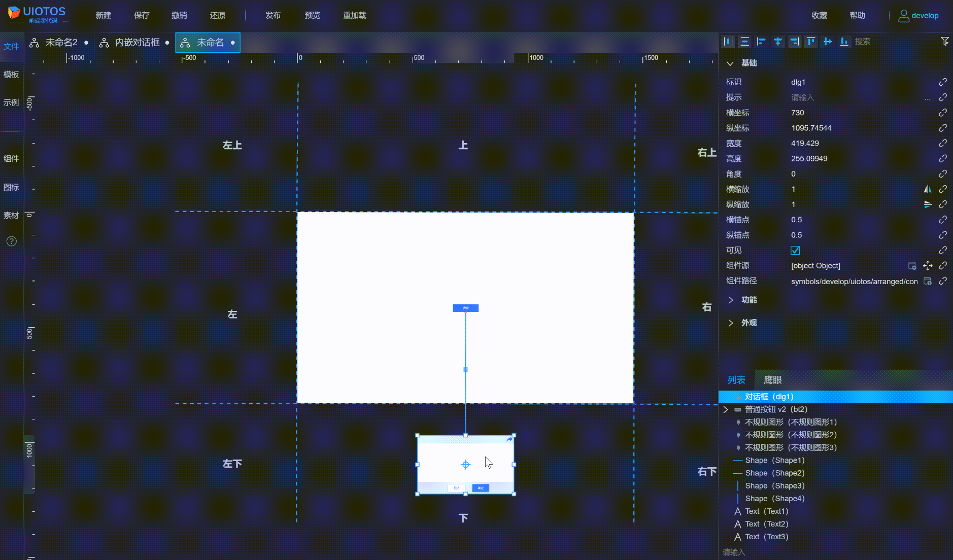The width and height of the screenshot is (953, 560).
Task: Expand the 普通按钮 v2 (bt2) tree node
Action: [726, 409]
